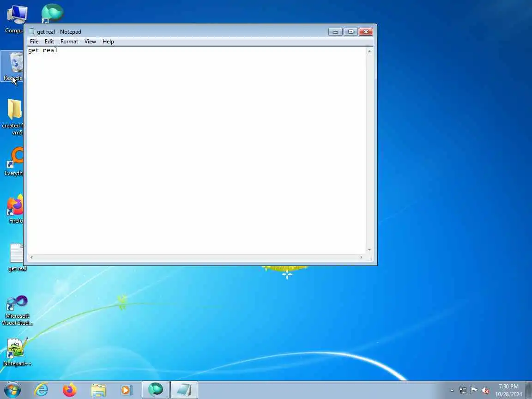The height and width of the screenshot is (399, 532).
Task: Click the vertical scrollbar down arrow in Notepad
Action: 369,250
